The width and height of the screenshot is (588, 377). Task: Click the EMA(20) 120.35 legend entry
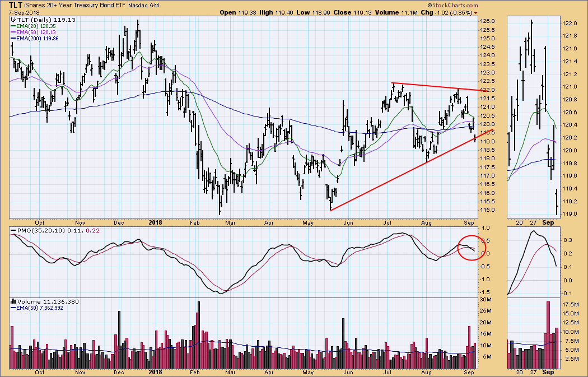[x=36, y=26]
